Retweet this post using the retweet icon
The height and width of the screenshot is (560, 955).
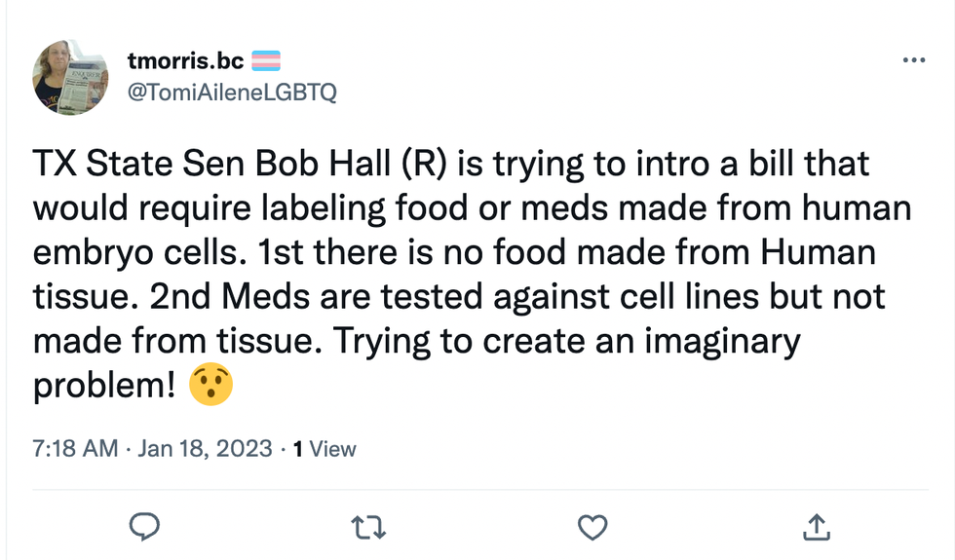pos(367,527)
